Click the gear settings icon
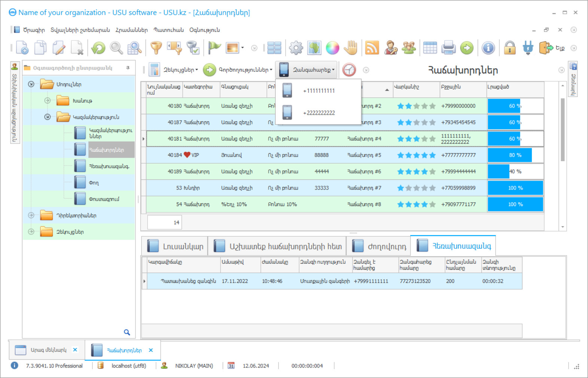This screenshot has width=588, height=378. click(x=296, y=48)
